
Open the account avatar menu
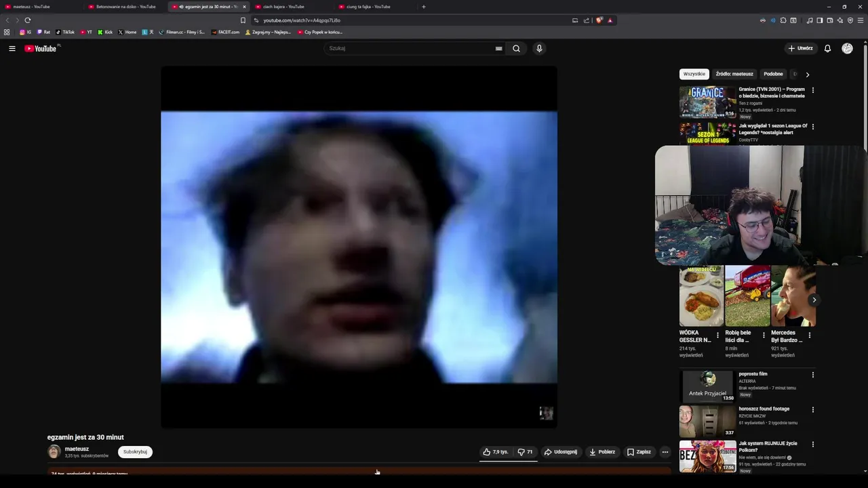tap(847, 48)
